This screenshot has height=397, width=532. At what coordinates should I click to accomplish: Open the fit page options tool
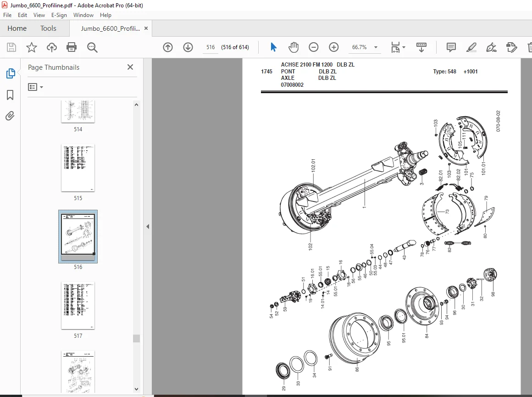[395, 47]
